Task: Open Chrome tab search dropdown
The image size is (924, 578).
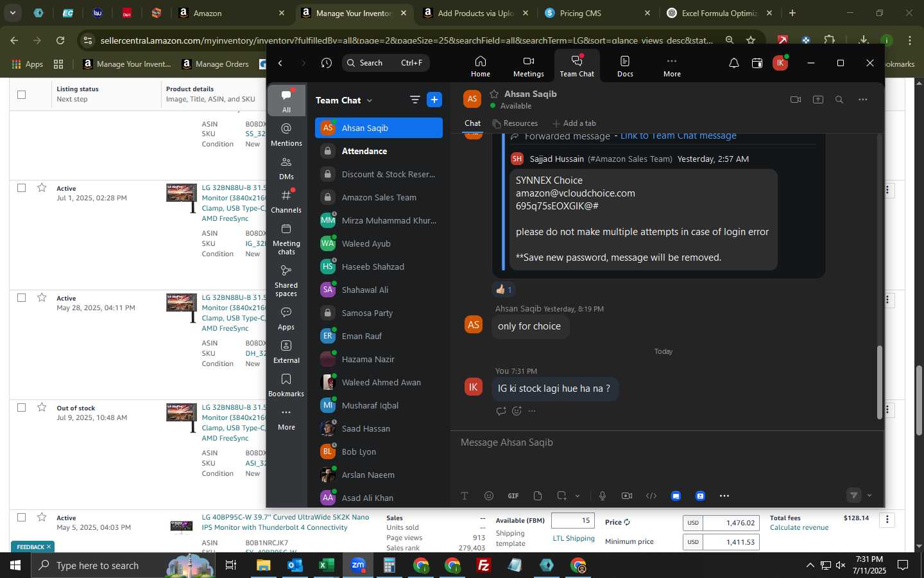Action: (12, 13)
